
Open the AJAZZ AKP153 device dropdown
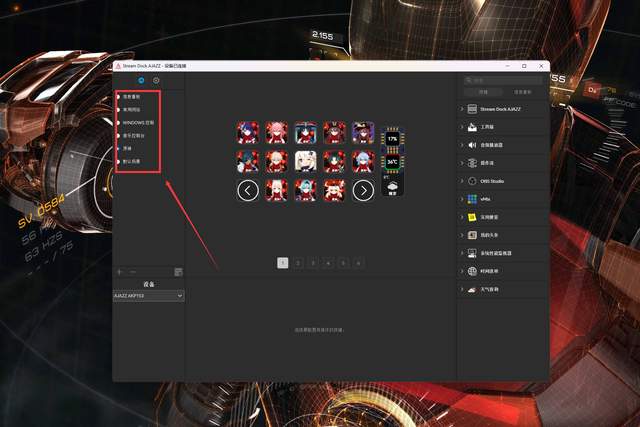coord(149,296)
